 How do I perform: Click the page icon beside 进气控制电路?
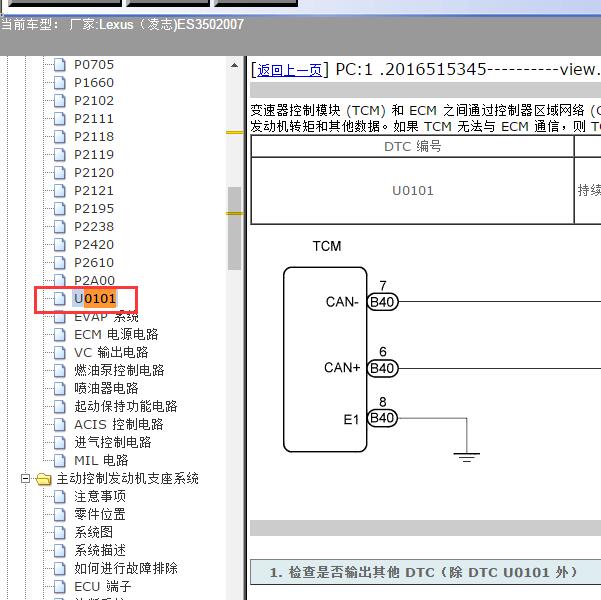(x=59, y=443)
